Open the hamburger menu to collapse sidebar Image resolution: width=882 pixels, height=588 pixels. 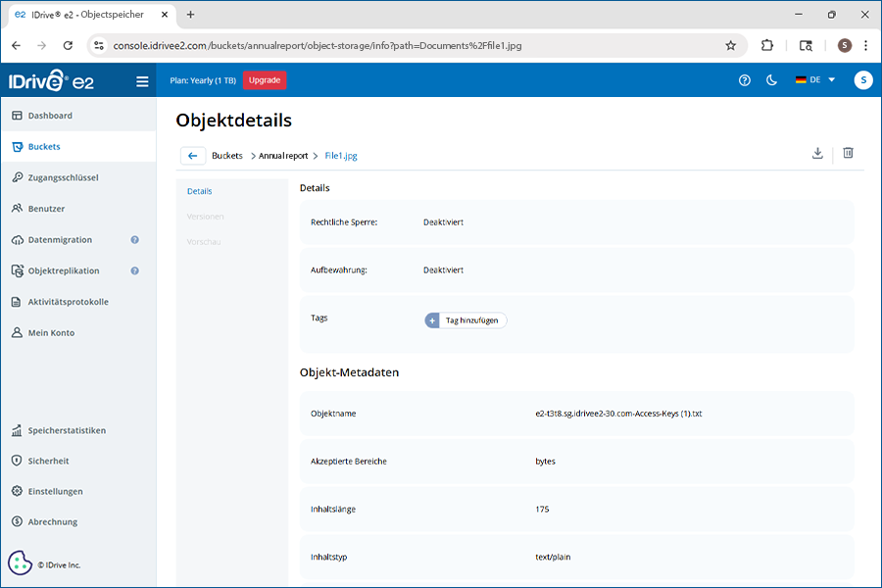click(142, 81)
